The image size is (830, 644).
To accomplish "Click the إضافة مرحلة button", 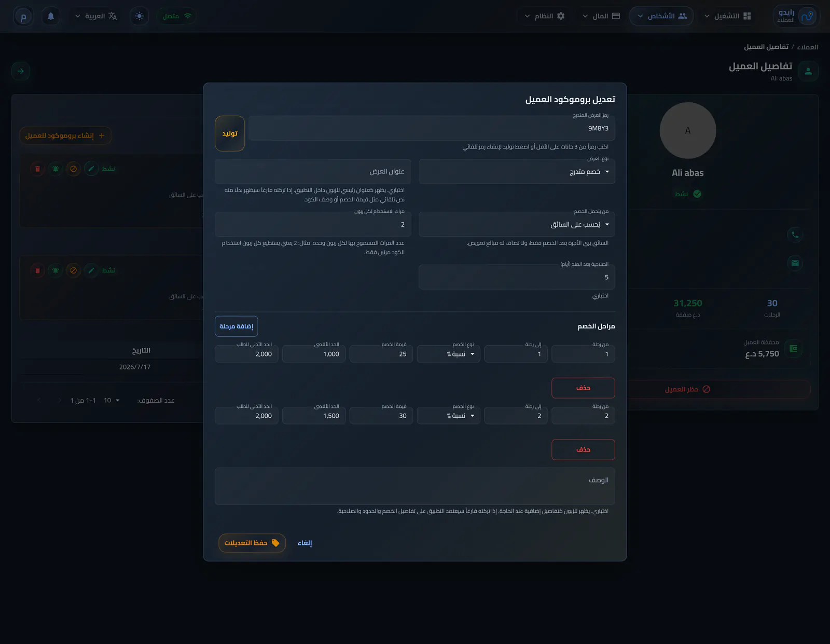I will pyautogui.click(x=237, y=326).
